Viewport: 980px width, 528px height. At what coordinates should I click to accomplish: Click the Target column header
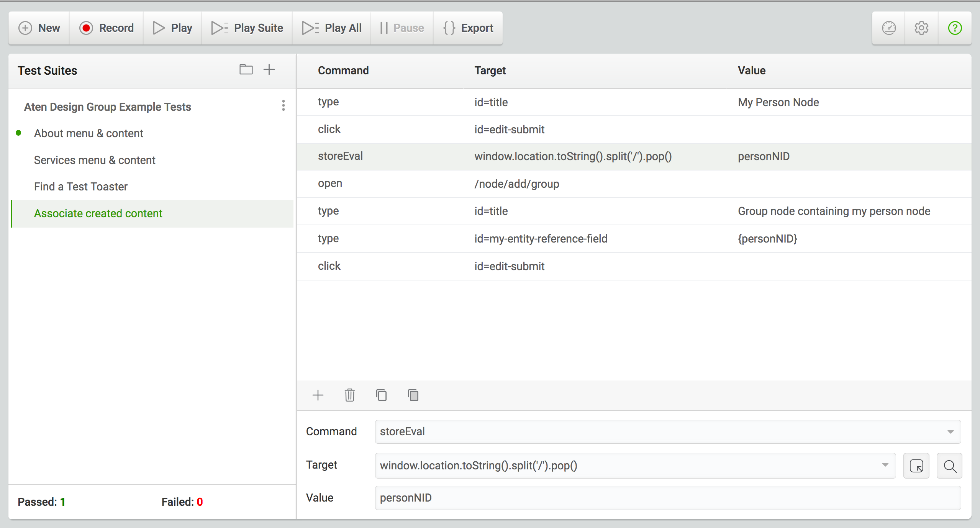point(490,71)
